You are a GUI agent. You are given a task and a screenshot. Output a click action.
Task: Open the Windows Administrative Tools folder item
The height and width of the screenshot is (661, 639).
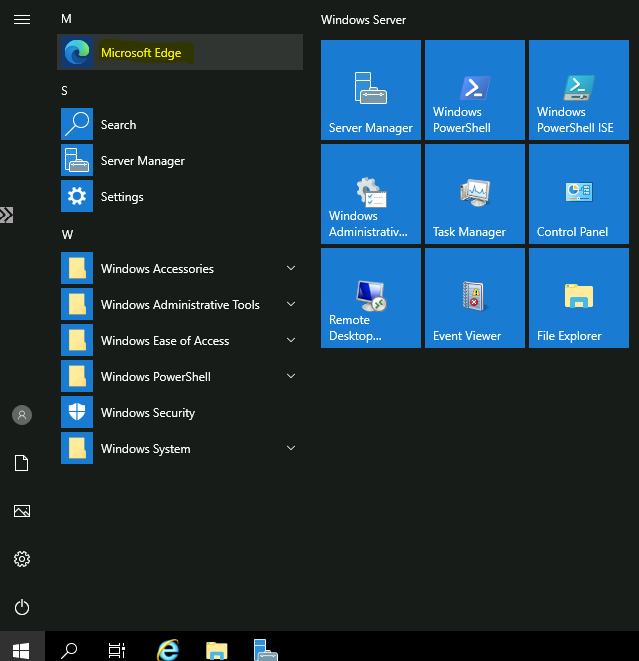180,304
